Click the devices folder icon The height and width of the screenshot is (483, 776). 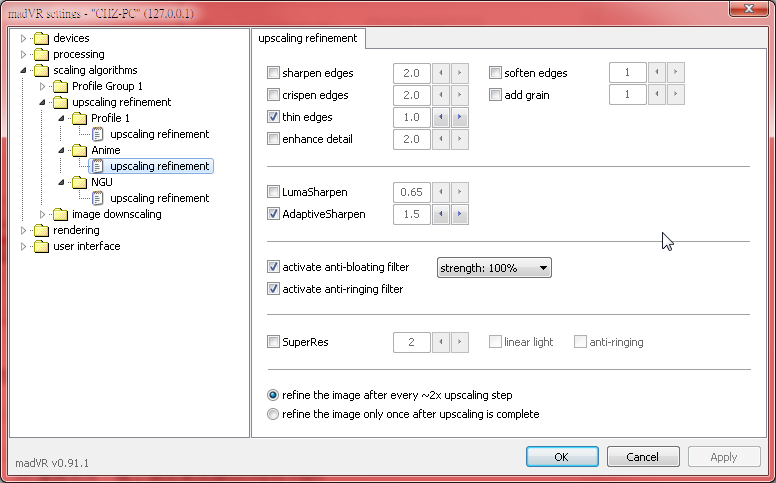pos(40,38)
